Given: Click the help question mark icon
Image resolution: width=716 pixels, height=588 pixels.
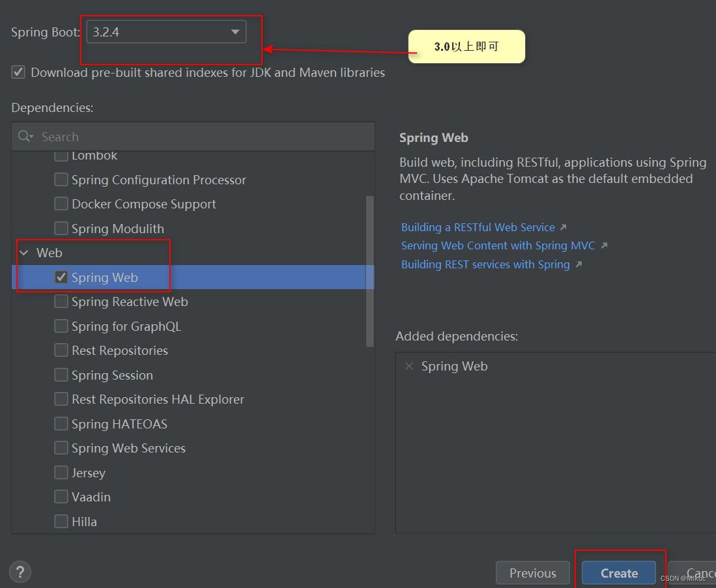Looking at the screenshot, I should click(x=20, y=572).
